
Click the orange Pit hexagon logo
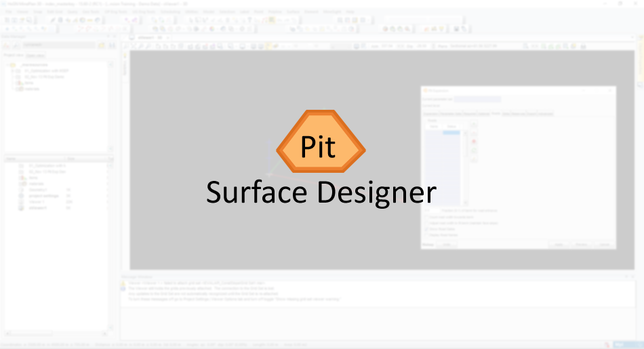click(x=321, y=146)
